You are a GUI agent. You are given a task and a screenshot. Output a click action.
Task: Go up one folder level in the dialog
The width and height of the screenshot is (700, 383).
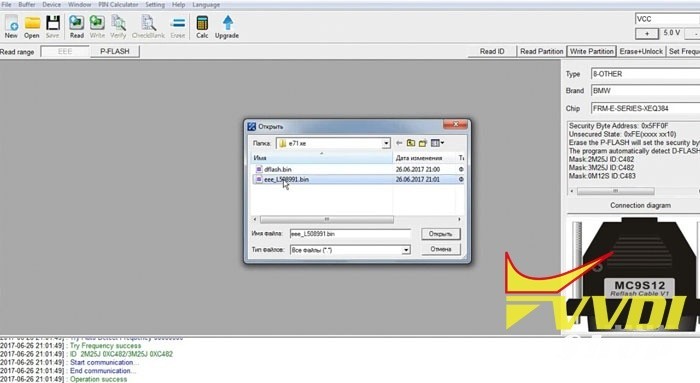click(x=411, y=143)
